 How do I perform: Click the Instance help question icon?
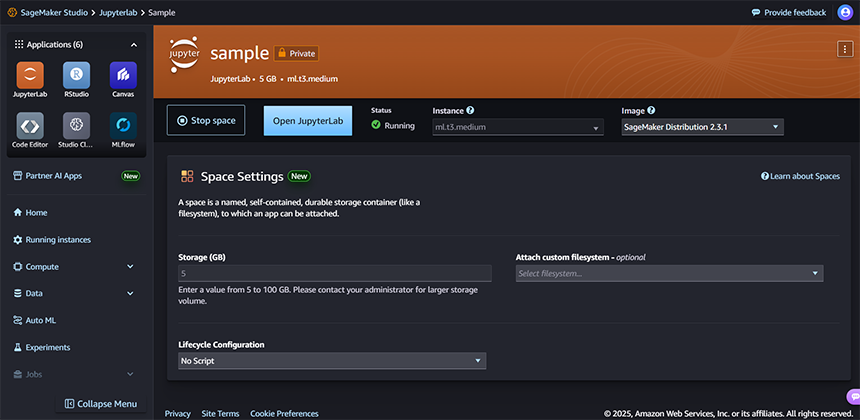[470, 110]
